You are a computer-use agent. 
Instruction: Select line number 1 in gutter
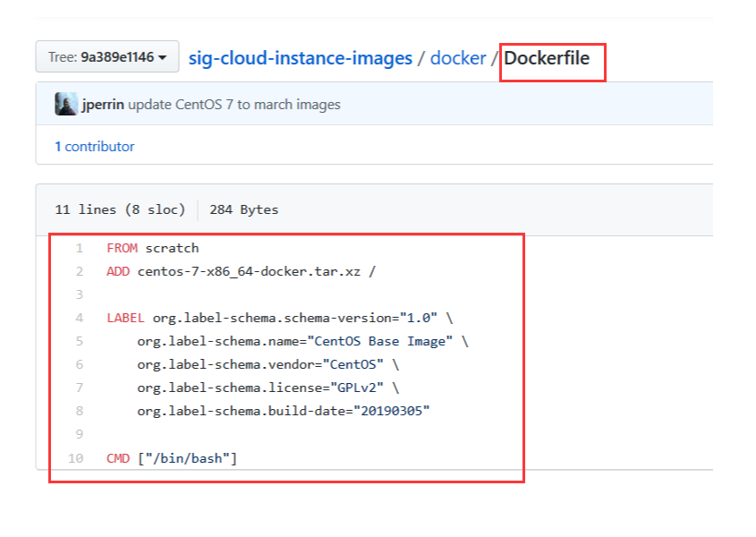pyautogui.click(x=80, y=249)
